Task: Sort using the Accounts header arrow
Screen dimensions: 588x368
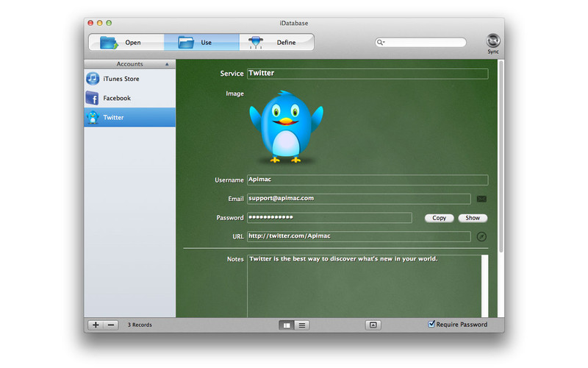Action: pos(167,64)
